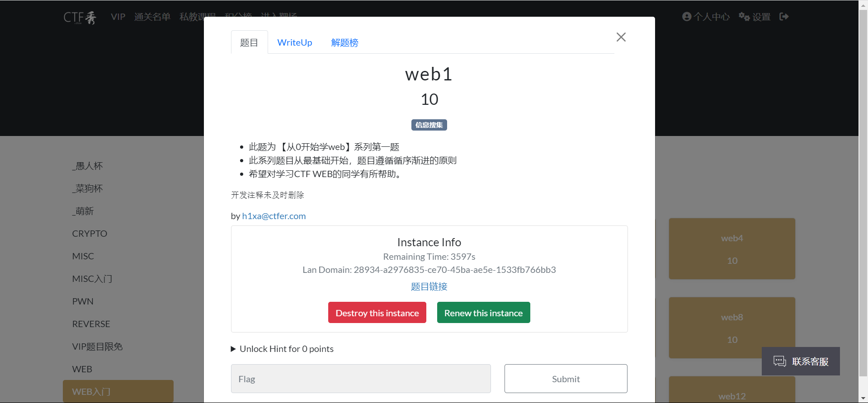Screen dimensions: 868x403
Task: Focus the Flag input field
Action: pos(361,379)
